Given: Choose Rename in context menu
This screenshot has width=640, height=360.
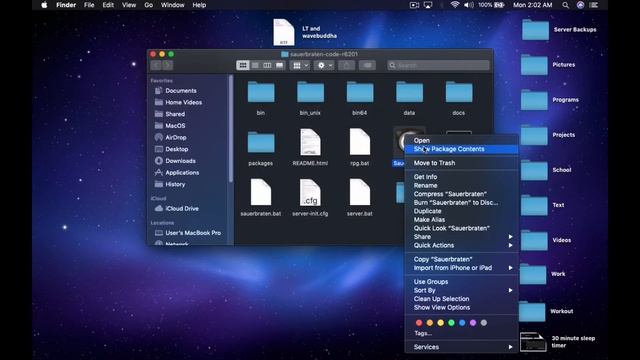Looking at the screenshot, I should click(x=461, y=185).
